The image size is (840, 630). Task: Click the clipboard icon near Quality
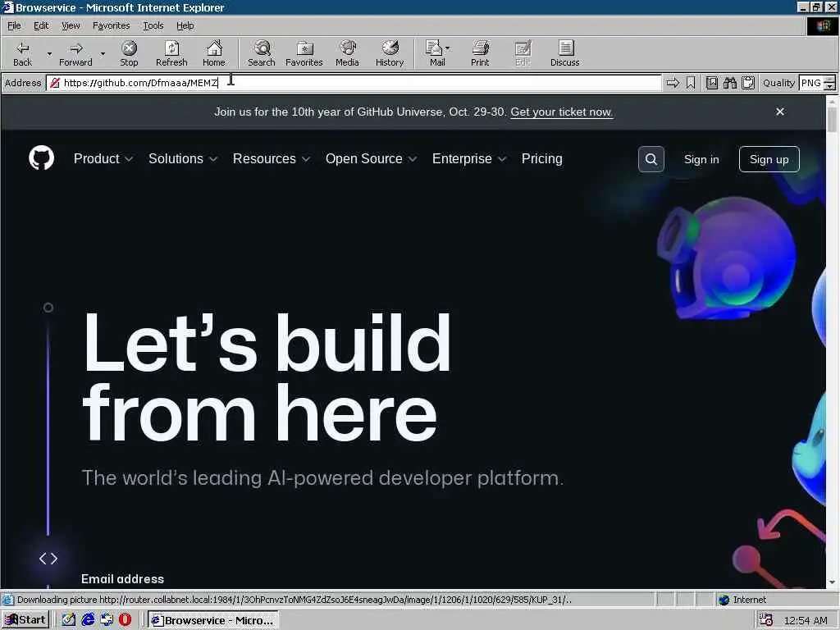coord(748,83)
